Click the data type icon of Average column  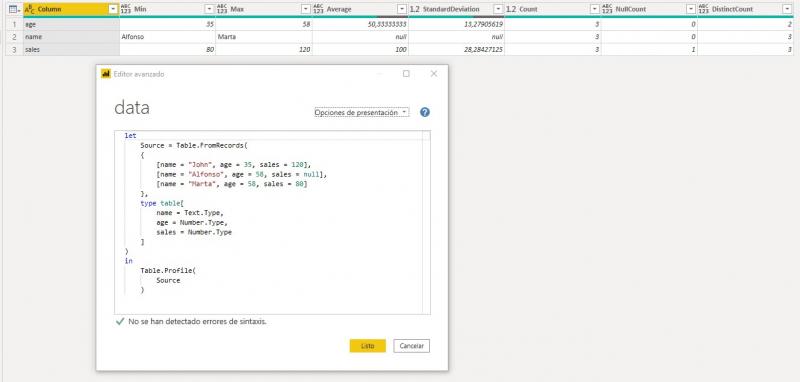(318, 9)
